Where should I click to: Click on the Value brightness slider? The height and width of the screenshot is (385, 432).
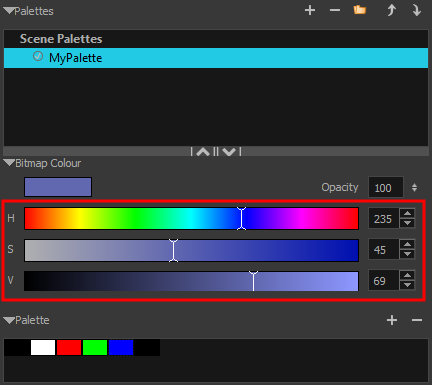pyautogui.click(x=191, y=281)
